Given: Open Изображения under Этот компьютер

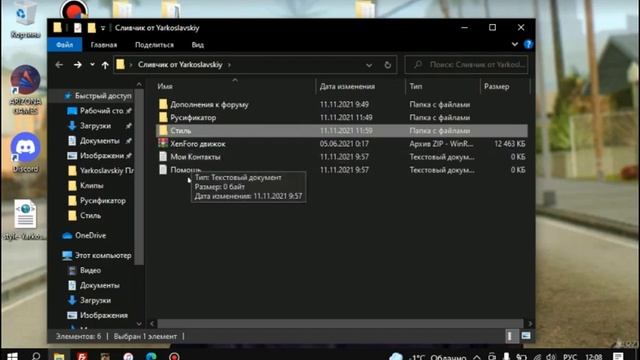Looking at the screenshot, I should tap(104, 316).
